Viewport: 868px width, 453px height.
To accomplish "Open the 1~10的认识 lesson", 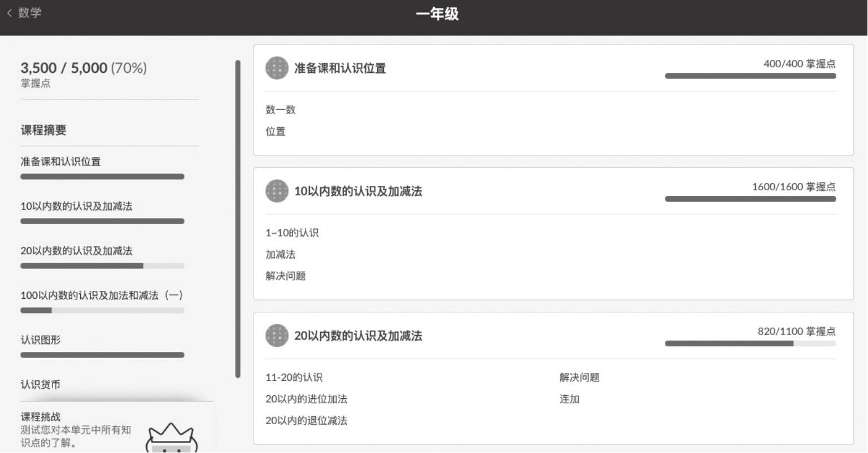I will (292, 233).
